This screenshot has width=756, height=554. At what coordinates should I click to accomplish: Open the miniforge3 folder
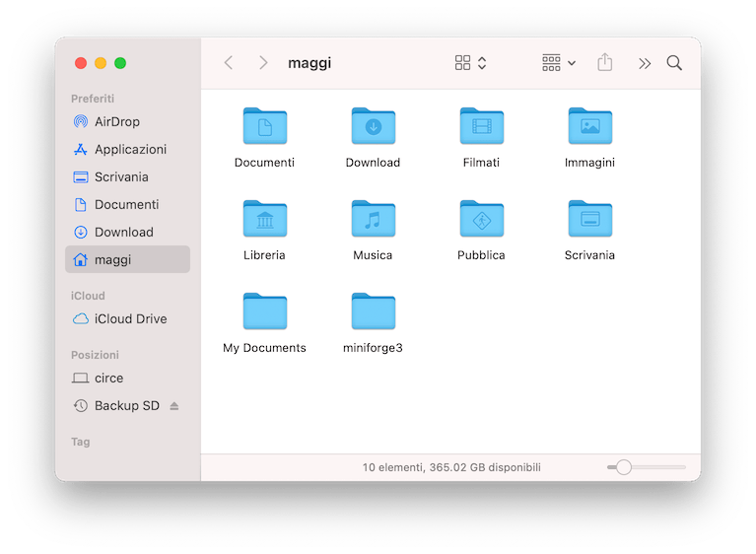pyautogui.click(x=373, y=312)
